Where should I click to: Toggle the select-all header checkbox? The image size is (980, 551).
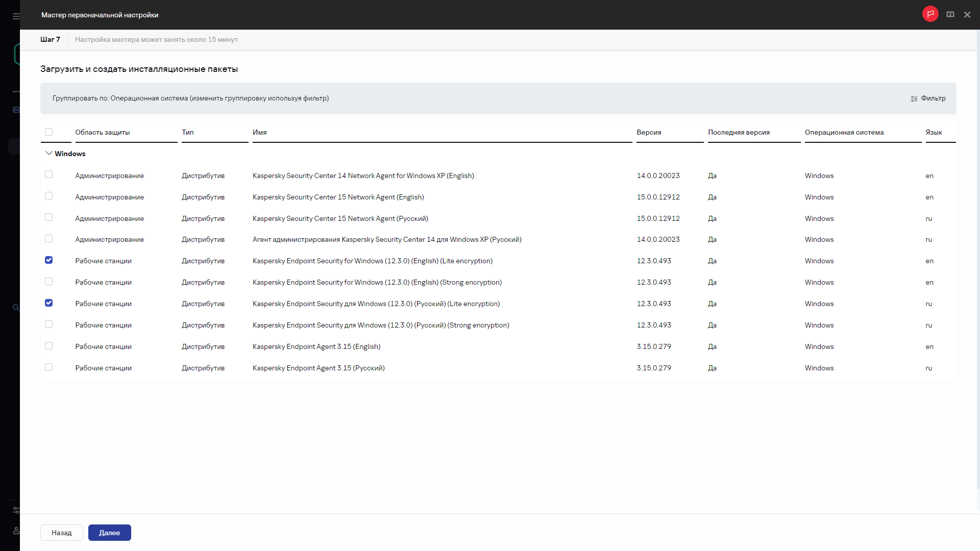(48, 132)
